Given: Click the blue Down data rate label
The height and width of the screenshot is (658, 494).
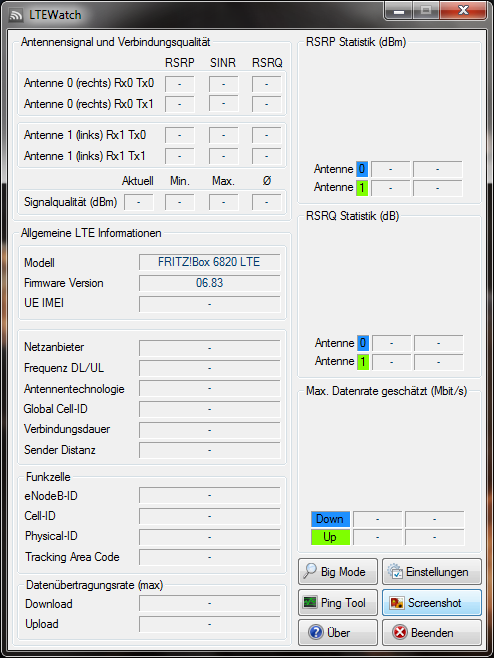Looking at the screenshot, I should click(x=330, y=519).
